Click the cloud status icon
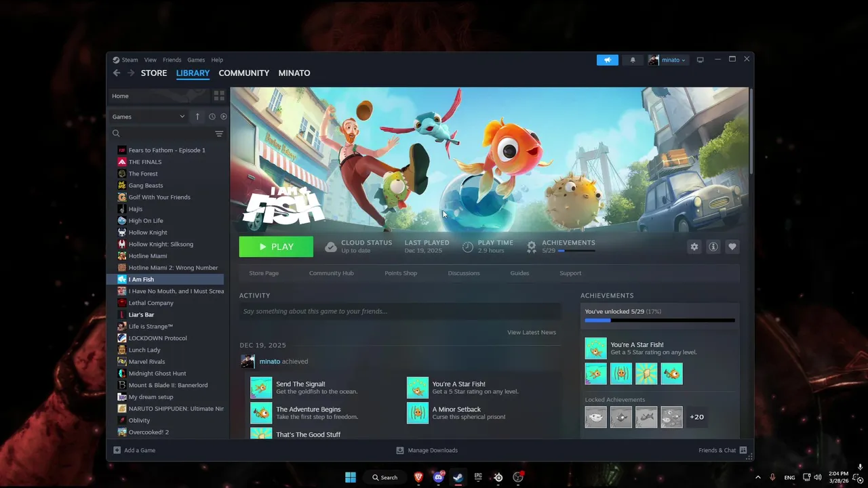 330,247
